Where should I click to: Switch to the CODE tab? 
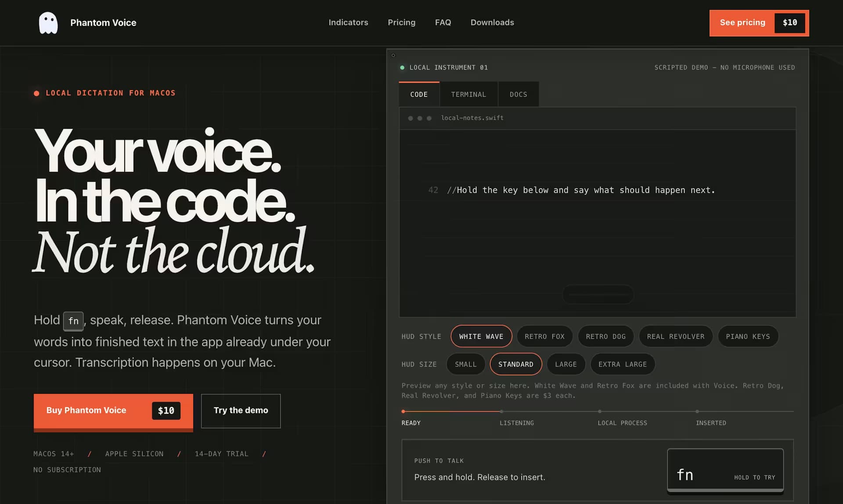[x=419, y=94]
